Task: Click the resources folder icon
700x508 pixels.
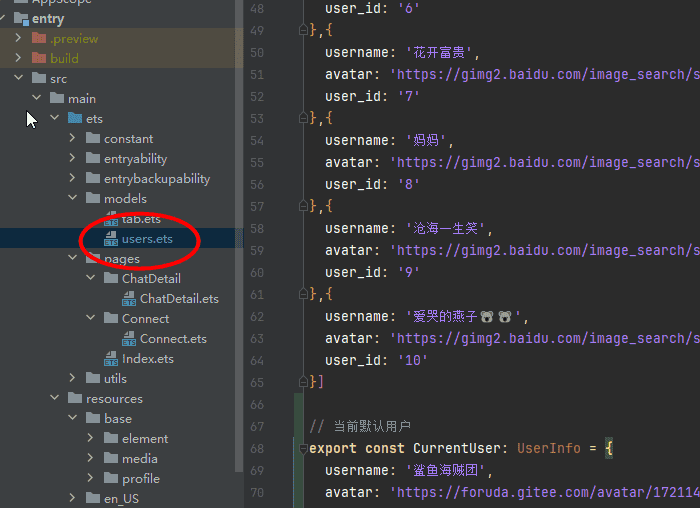Action: [75, 399]
